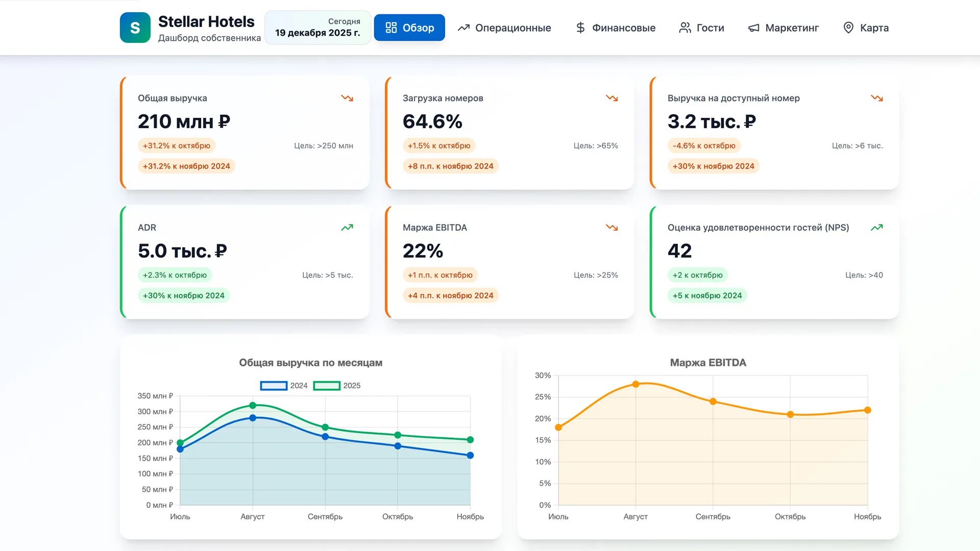Toggle the 2024 series in the revenue legend

tap(283, 386)
